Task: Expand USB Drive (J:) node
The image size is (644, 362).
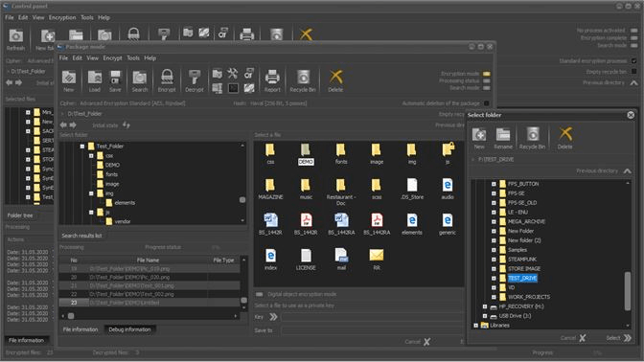Action: click(x=485, y=316)
